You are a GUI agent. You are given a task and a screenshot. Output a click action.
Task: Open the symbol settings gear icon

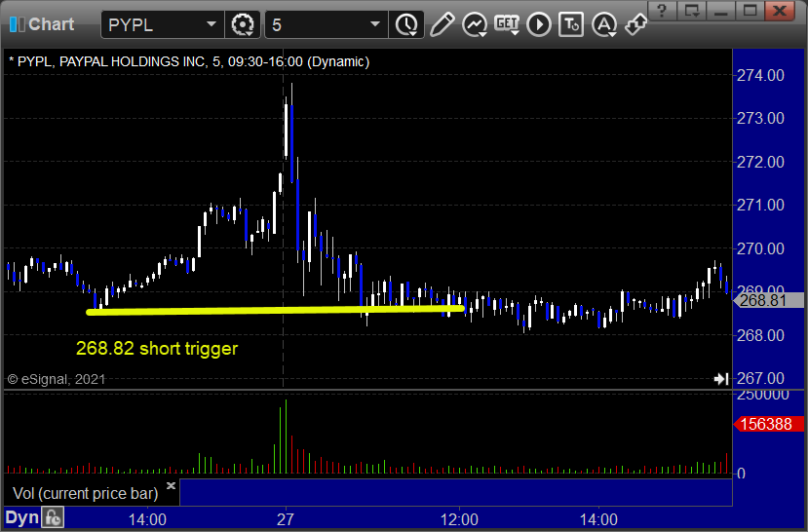[x=242, y=24]
